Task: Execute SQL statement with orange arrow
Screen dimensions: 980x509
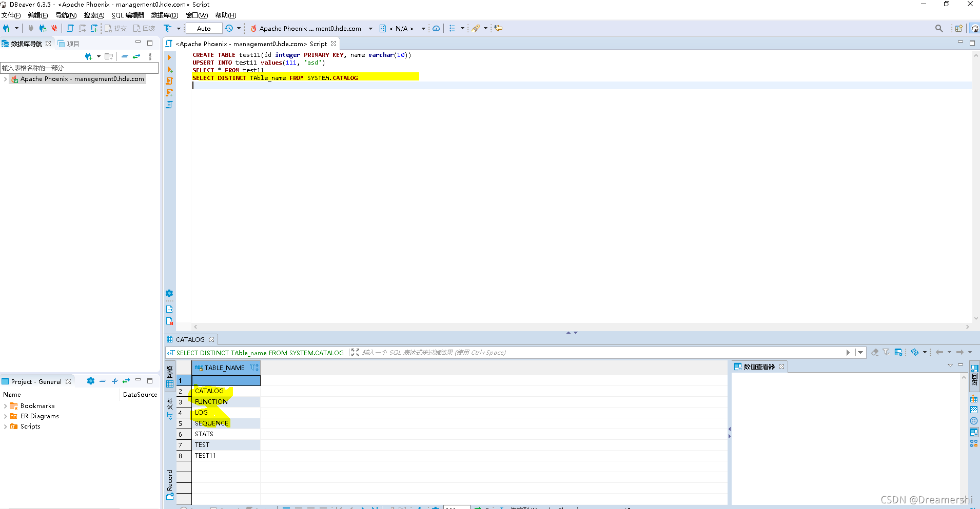Action: [169, 57]
